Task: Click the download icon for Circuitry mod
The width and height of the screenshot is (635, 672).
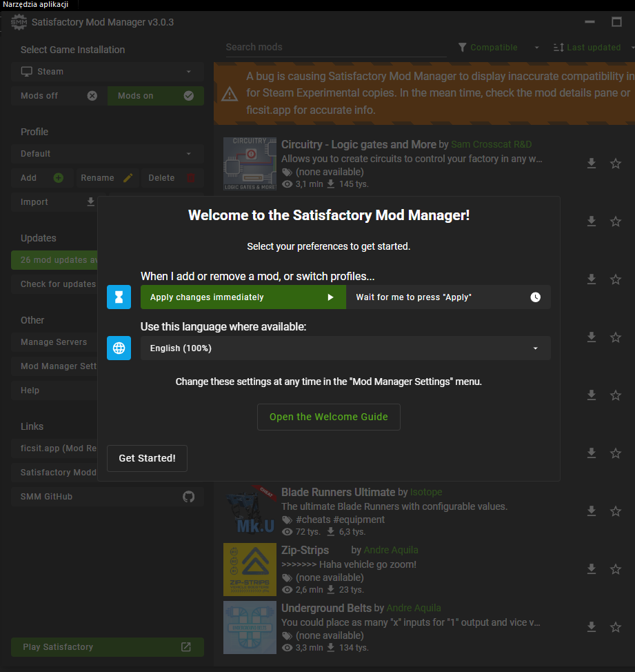Action: click(592, 164)
